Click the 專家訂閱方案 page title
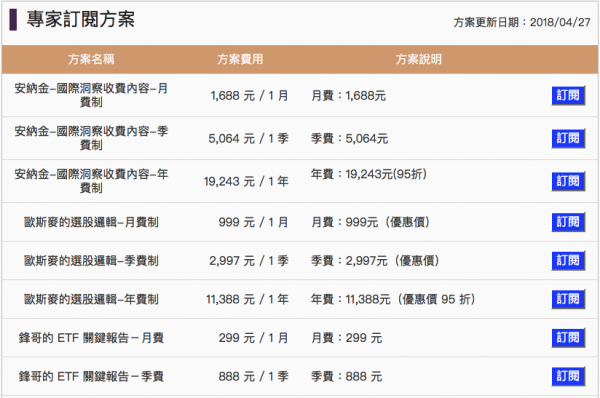This screenshot has height=398, width=600. click(x=80, y=19)
